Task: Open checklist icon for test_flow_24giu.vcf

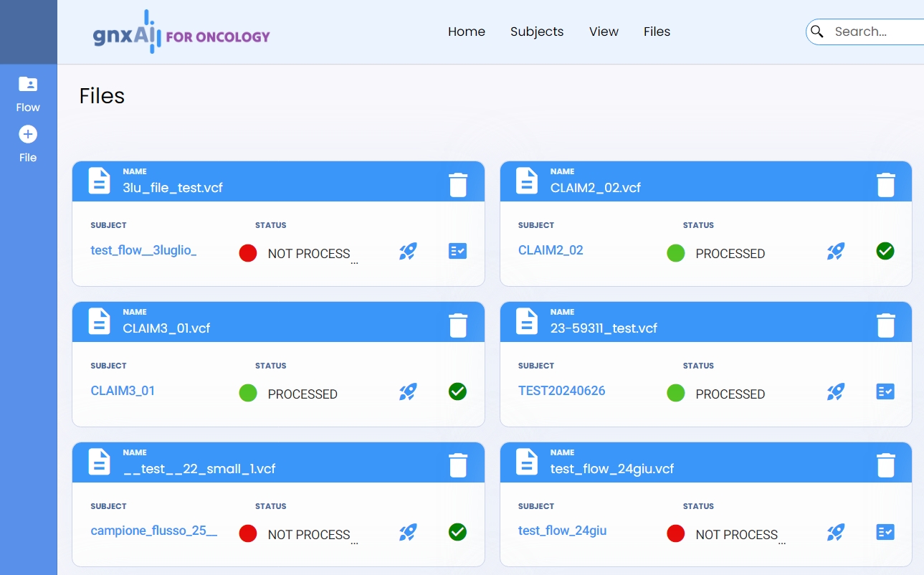Action: (x=885, y=532)
